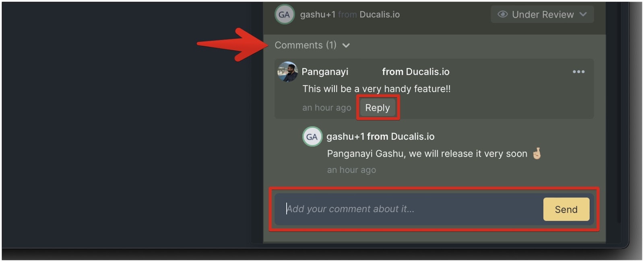This screenshot has height=262, width=644.
Task: Click gashu+1 from Ducalis.io reply author
Action: coord(380,137)
